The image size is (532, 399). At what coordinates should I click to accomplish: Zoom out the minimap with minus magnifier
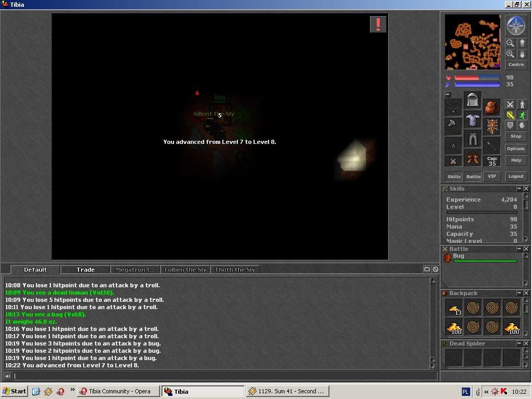(x=510, y=43)
